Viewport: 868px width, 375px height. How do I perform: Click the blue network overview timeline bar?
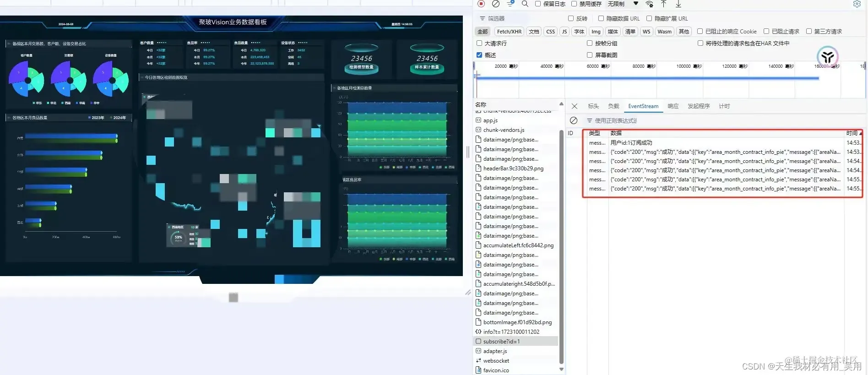pos(647,78)
